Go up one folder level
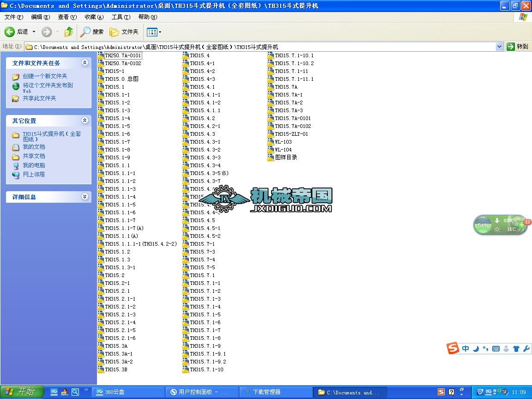The height and width of the screenshot is (399, 532). point(69,32)
